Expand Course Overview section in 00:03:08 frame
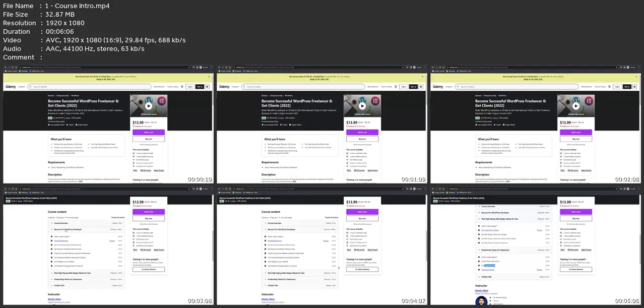 [x=87, y=223]
